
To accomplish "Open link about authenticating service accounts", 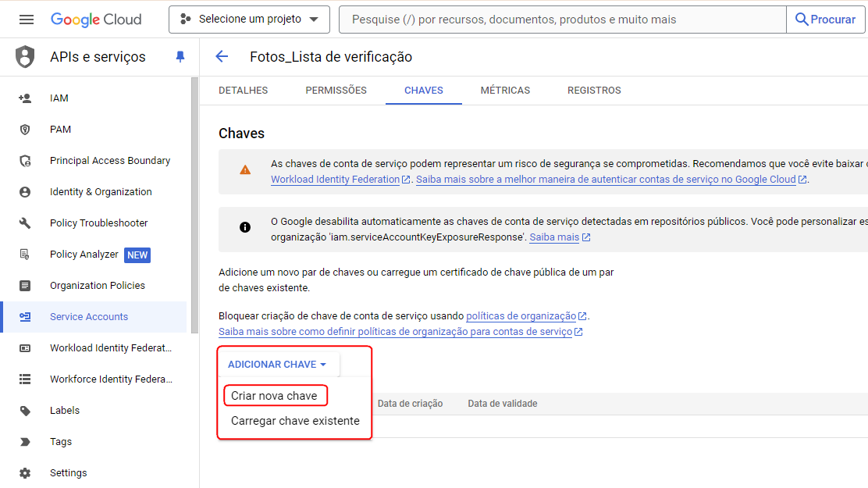I will [x=610, y=180].
